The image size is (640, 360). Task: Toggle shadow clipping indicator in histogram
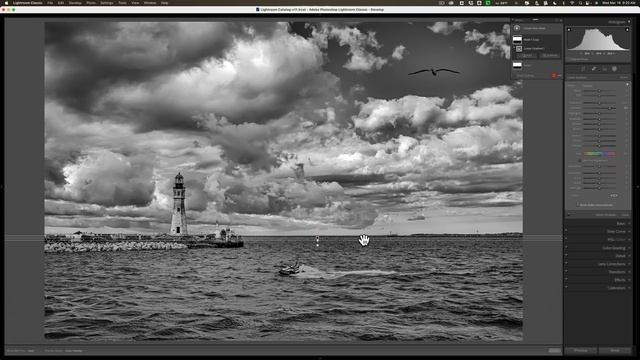pos(569,29)
